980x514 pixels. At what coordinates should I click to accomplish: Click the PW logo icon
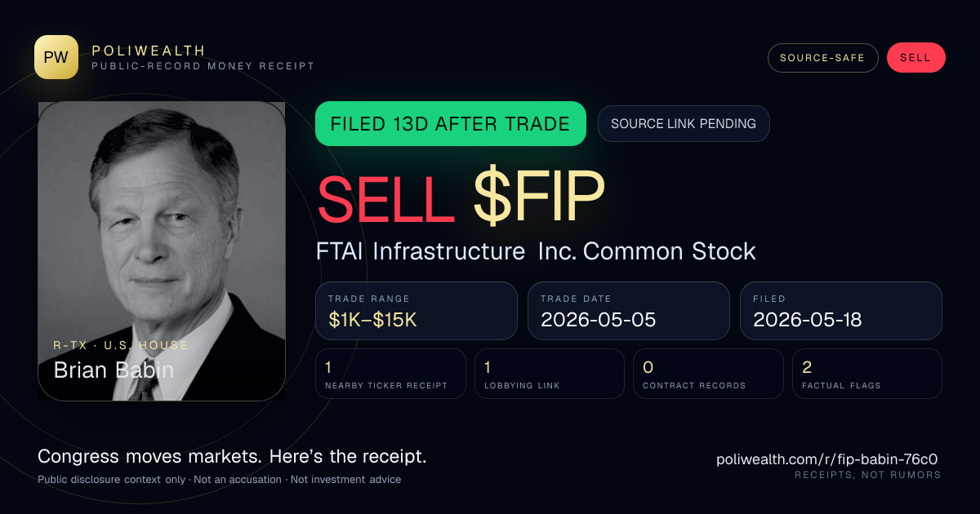tap(56, 57)
